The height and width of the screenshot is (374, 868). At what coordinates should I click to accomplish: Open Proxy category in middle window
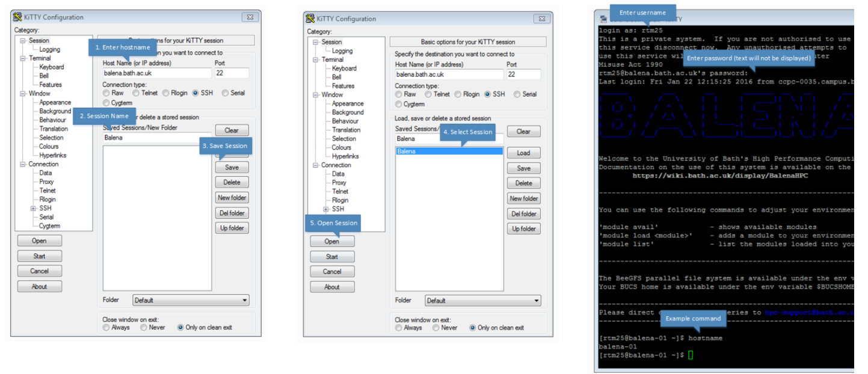click(x=339, y=183)
